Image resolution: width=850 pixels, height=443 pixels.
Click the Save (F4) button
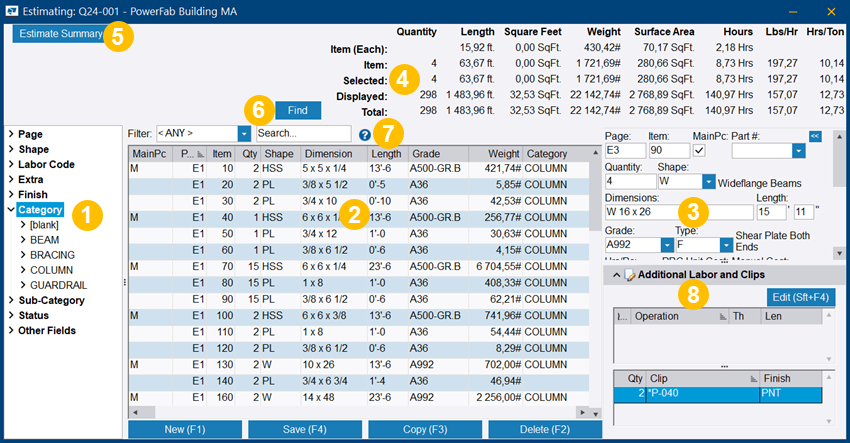(305, 429)
